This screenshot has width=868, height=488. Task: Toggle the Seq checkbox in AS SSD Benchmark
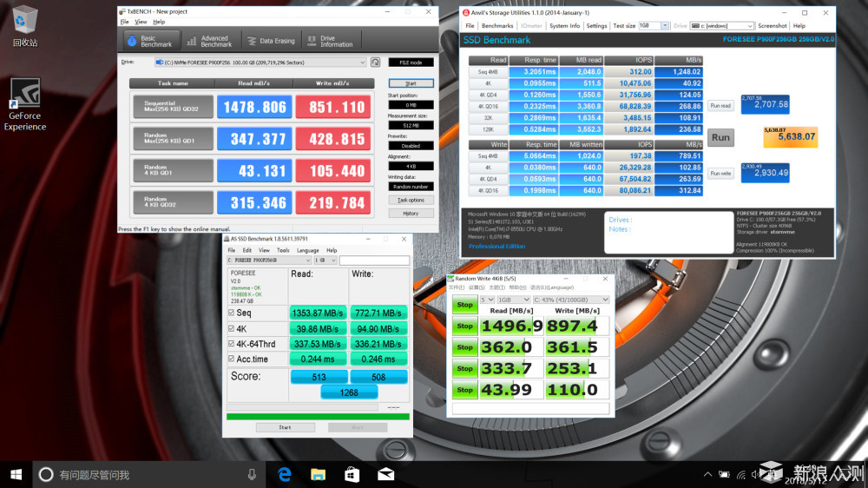click(x=232, y=313)
